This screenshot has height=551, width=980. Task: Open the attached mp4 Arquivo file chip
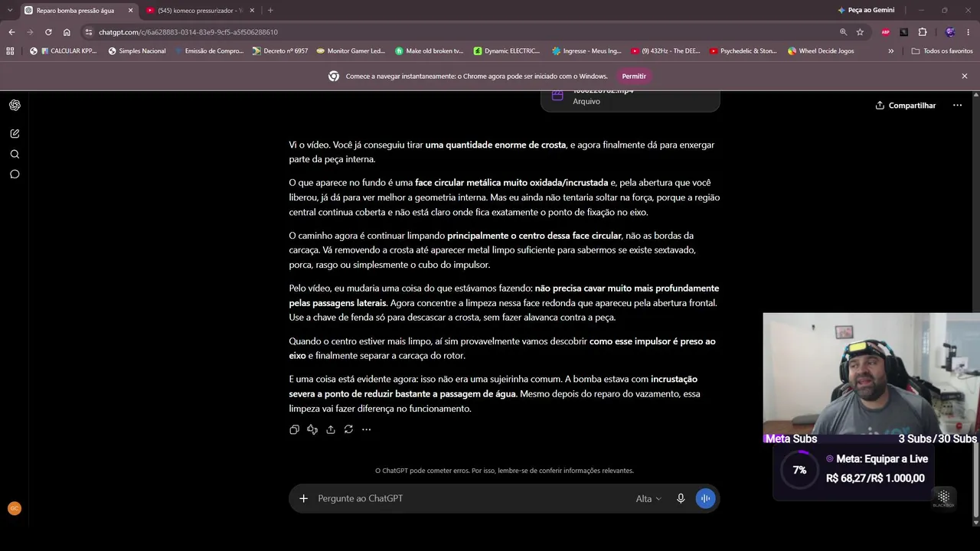(630, 99)
